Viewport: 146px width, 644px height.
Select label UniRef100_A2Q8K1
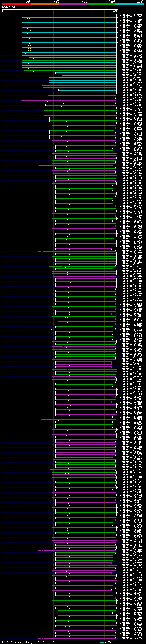click(x=131, y=165)
